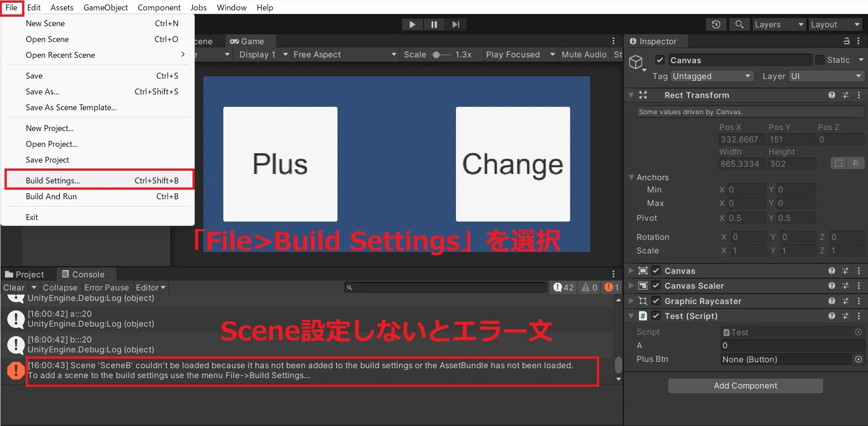
Task: Open Console panel three-dot menu
Action: (613, 274)
